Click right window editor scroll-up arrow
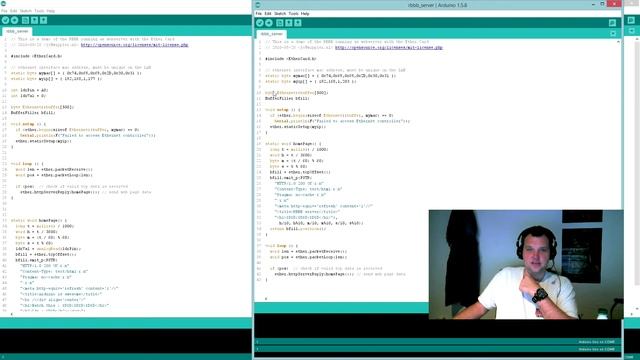This screenshot has width=640, height=360. click(x=618, y=42)
